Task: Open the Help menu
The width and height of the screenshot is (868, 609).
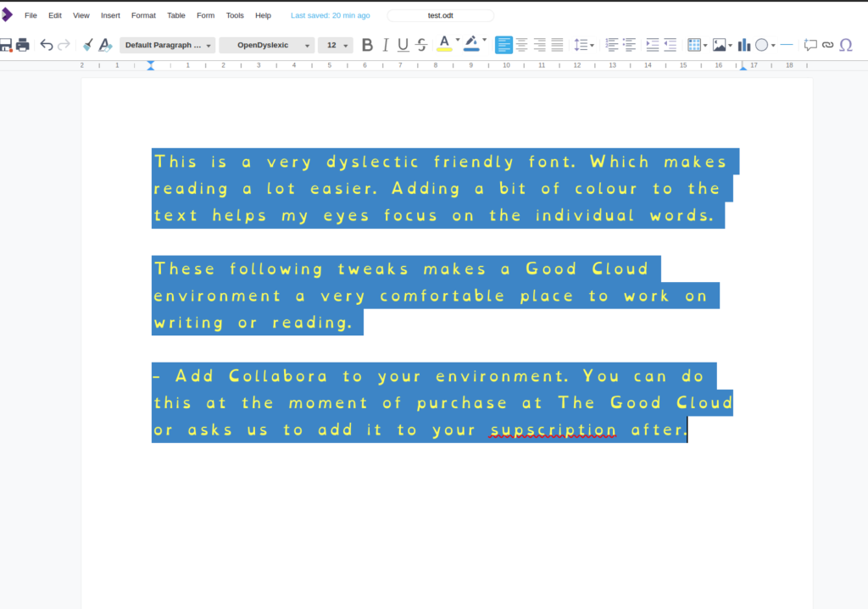Action: click(263, 15)
